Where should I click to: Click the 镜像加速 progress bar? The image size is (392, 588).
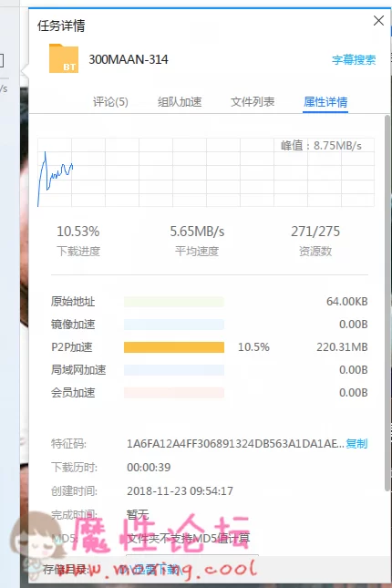pyautogui.click(x=174, y=325)
